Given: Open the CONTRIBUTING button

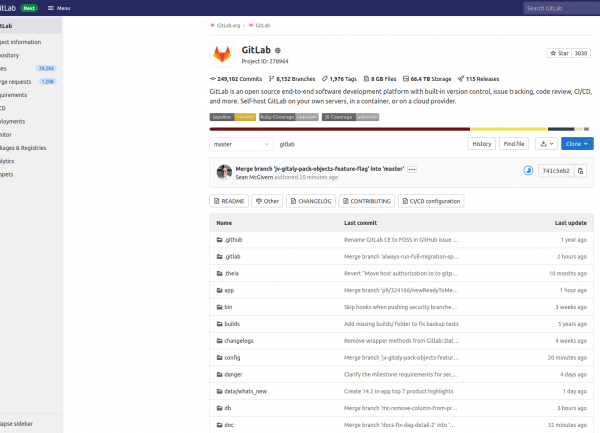Looking at the screenshot, I should [x=367, y=201].
